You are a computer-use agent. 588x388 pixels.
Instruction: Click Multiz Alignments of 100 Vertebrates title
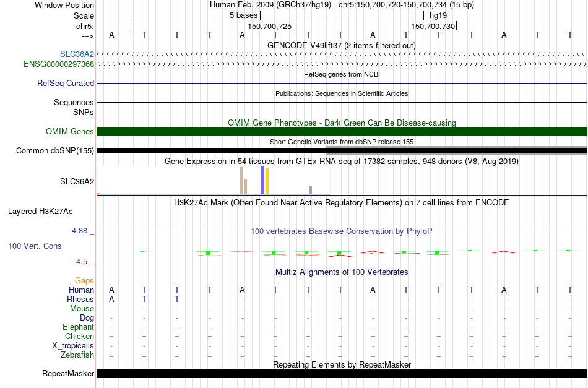[x=342, y=272]
